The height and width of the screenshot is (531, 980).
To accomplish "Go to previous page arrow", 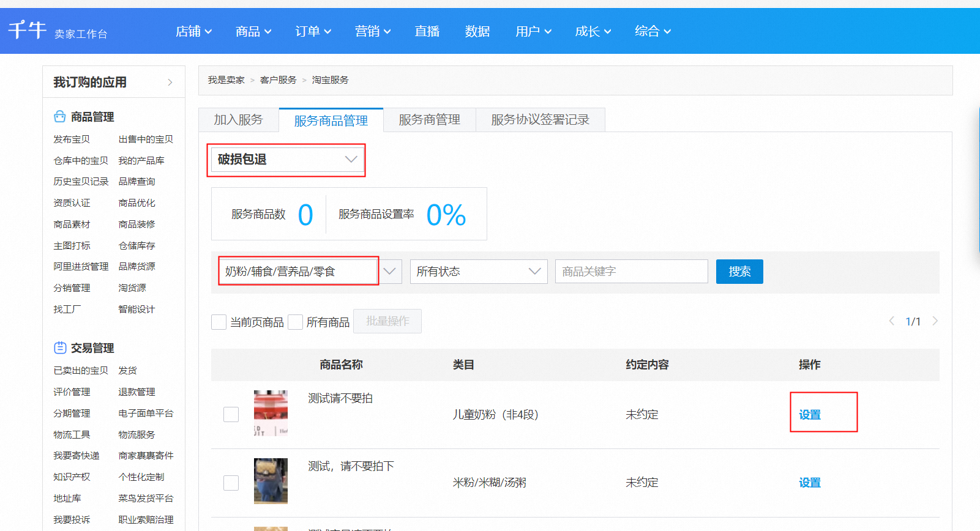I will click(x=891, y=321).
